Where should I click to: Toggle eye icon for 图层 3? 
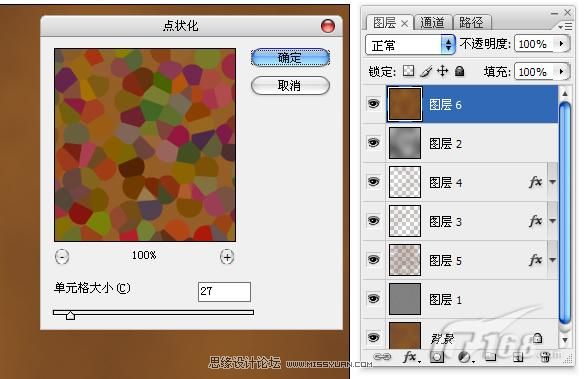[373, 220]
